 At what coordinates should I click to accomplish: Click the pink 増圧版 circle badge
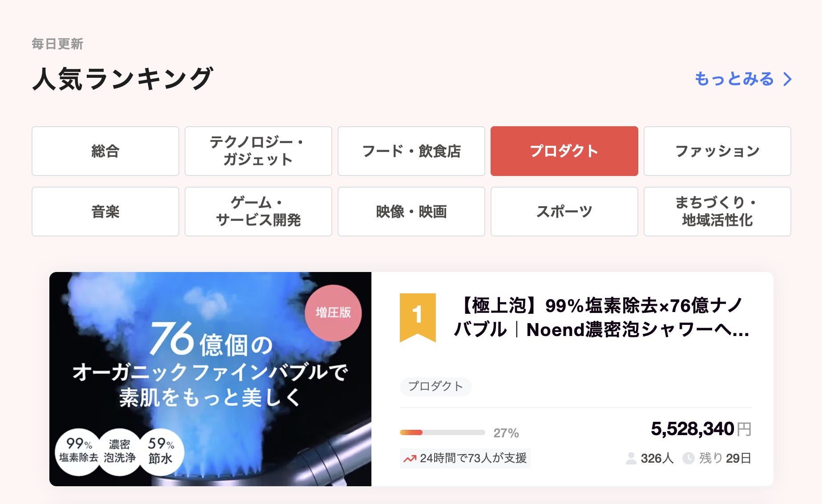(x=333, y=312)
